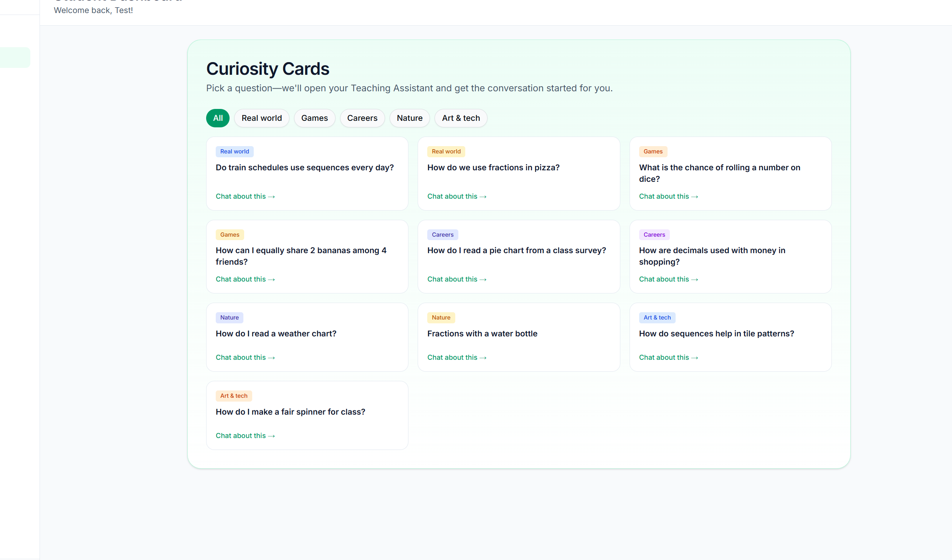
Task: Open 'How do I read a weather chart?' question
Action: point(276,334)
